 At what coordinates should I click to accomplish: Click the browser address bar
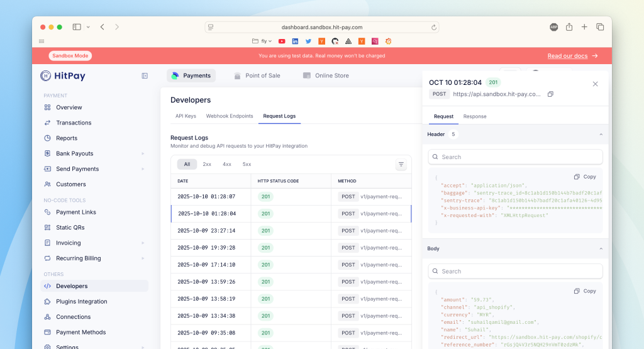(x=321, y=27)
